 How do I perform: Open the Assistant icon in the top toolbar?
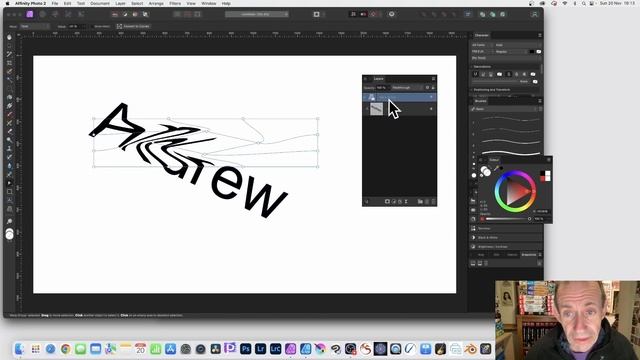391,14
